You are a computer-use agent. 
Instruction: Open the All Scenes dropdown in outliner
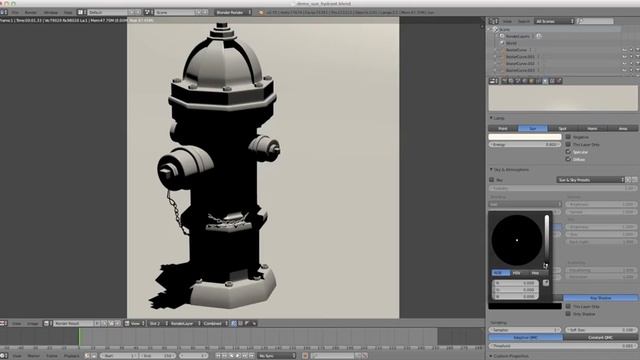click(554, 21)
